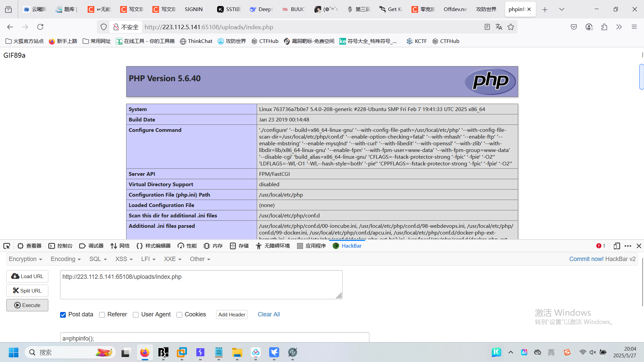
Task: Open the Other dropdown menu
Action: pos(200,259)
